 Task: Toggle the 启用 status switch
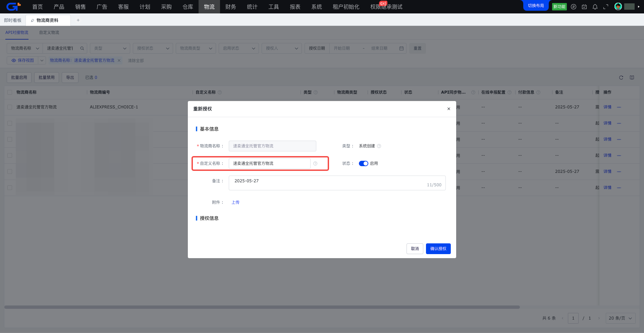(364, 163)
